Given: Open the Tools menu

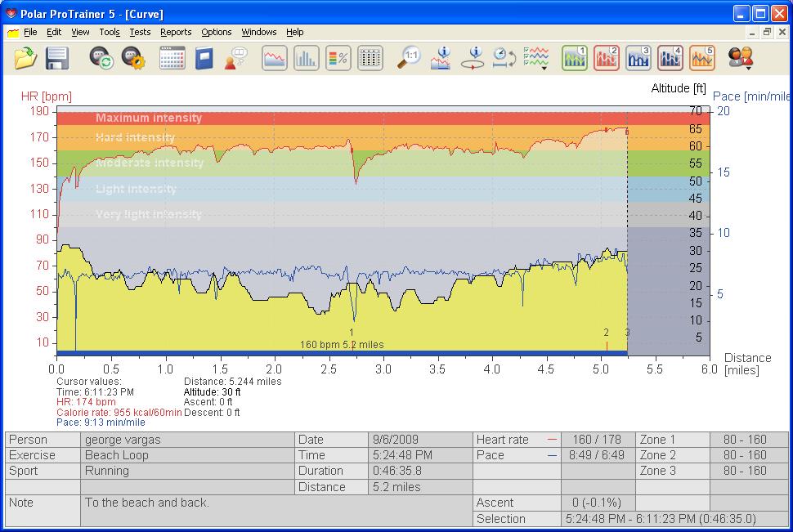Looking at the screenshot, I should click(x=110, y=33).
